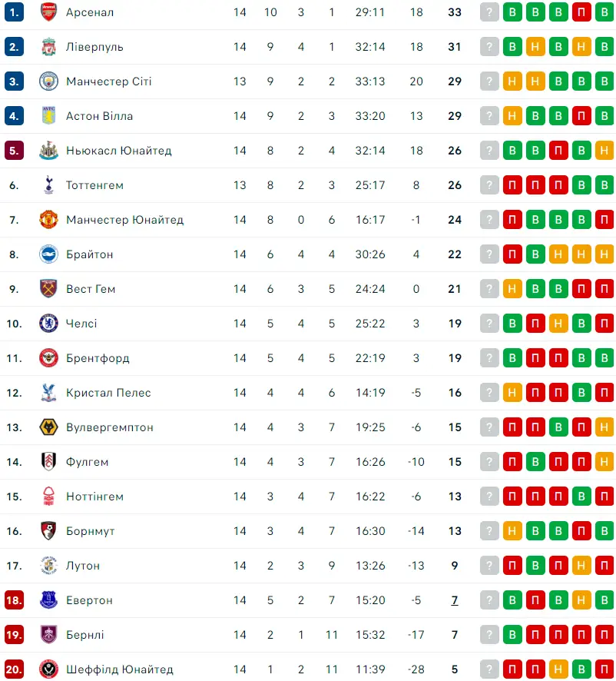
Task: Click Tottenham's upcoming match question badge
Action: [489, 185]
